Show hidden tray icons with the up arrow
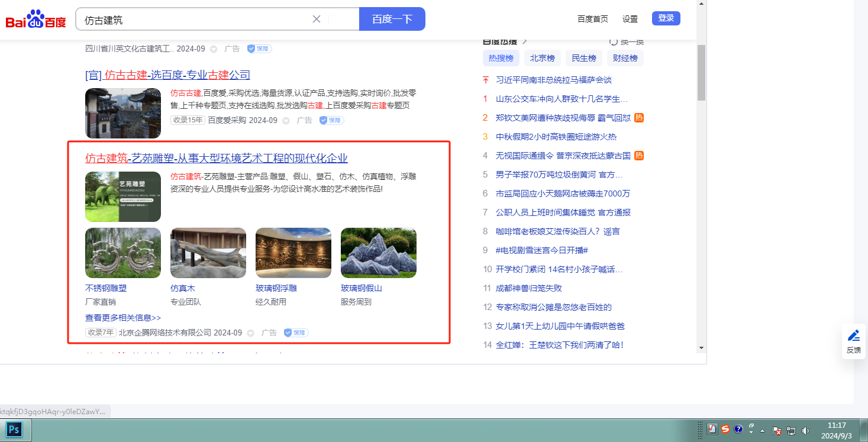Viewport: 868px width, 442px height. pos(762,430)
